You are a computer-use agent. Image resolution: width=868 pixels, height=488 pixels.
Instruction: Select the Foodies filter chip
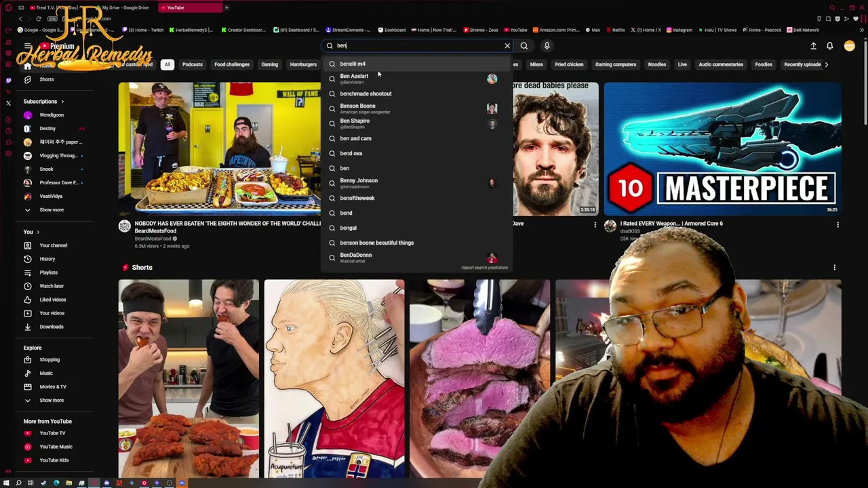click(x=764, y=64)
